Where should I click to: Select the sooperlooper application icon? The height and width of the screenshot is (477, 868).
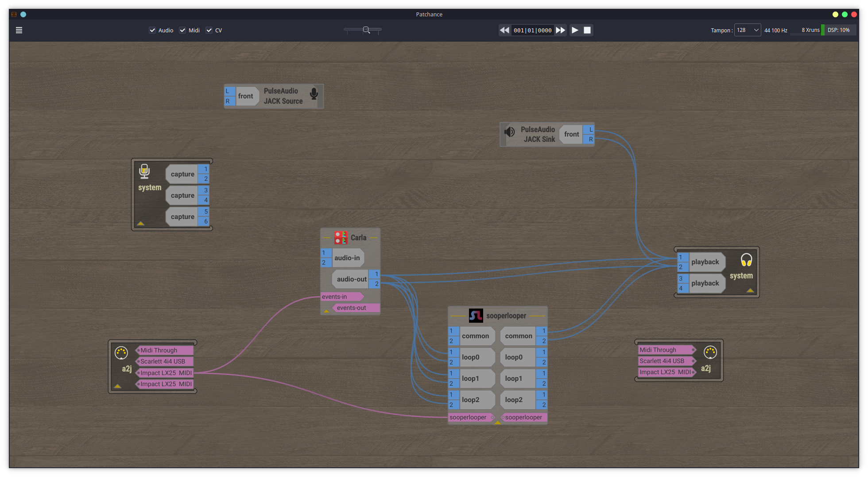476,316
